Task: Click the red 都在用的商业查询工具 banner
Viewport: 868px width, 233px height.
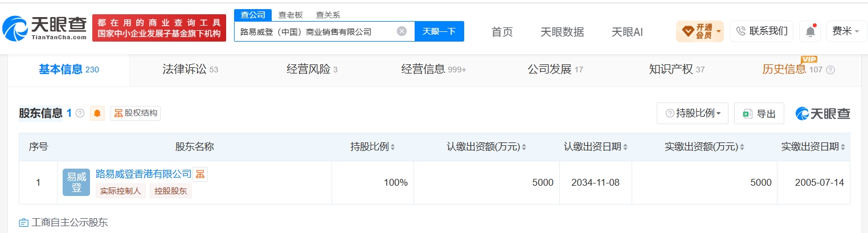Action: (x=159, y=28)
